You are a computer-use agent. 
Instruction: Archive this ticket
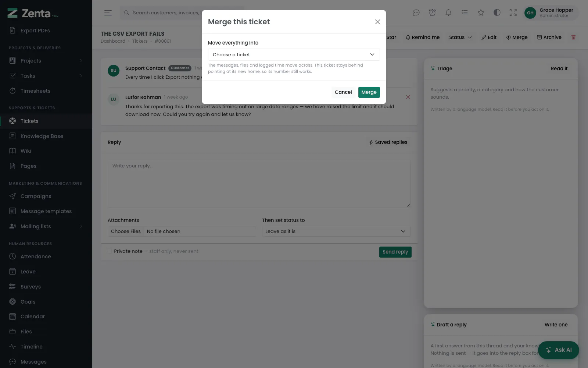[x=549, y=38]
